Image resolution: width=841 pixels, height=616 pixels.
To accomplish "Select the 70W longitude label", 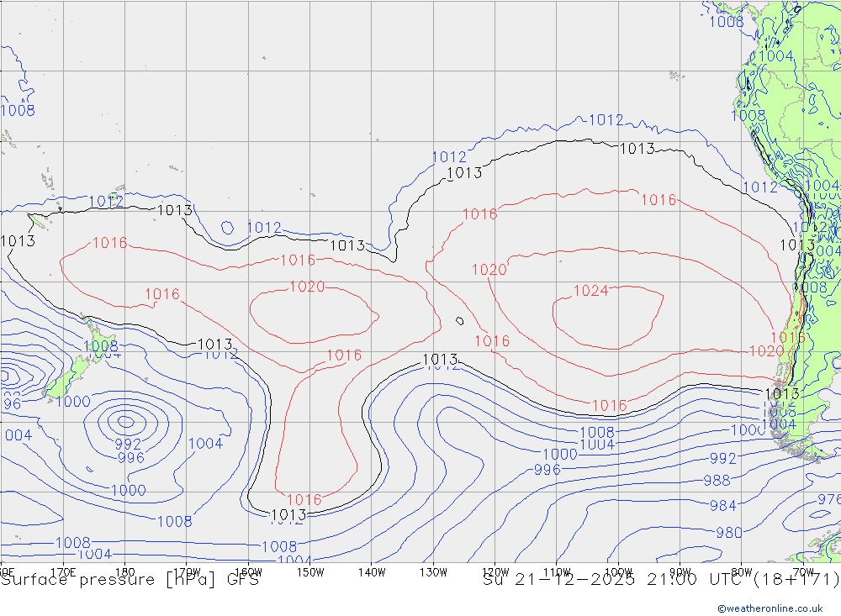I will tap(803, 571).
